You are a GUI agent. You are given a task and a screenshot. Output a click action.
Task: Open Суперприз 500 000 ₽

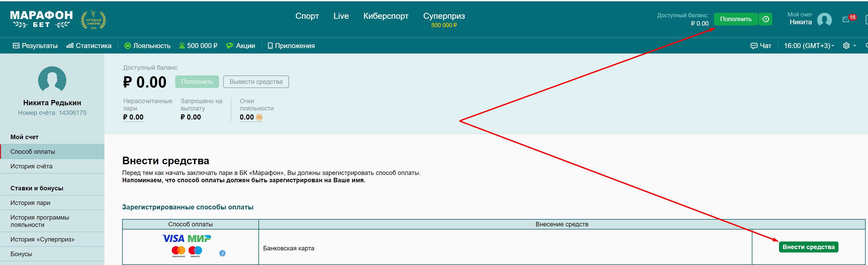point(444,20)
